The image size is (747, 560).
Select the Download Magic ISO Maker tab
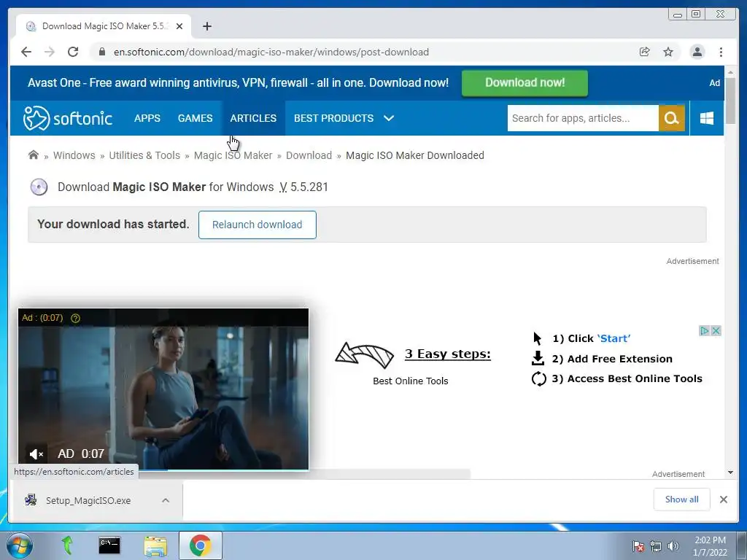104,26
